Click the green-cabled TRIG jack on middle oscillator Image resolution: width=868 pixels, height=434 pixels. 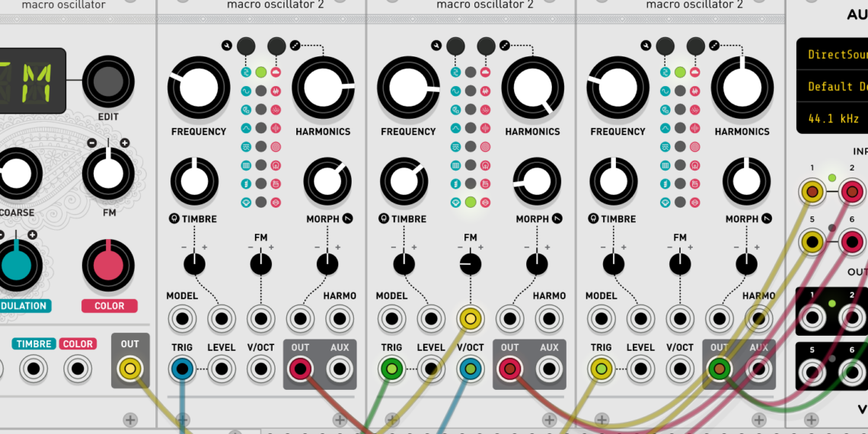point(392,369)
